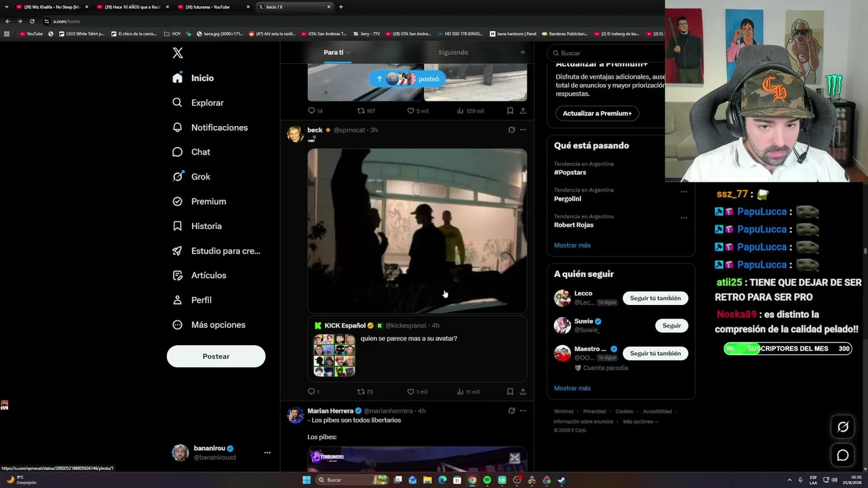
Task: Share the top post with 129 mil views
Action: pos(523,110)
